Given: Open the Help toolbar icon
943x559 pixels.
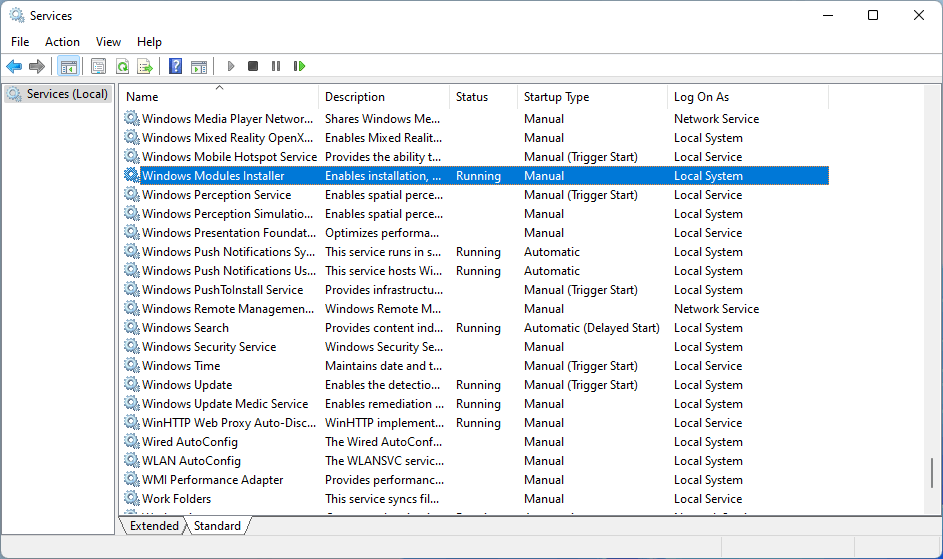Looking at the screenshot, I should [176, 66].
